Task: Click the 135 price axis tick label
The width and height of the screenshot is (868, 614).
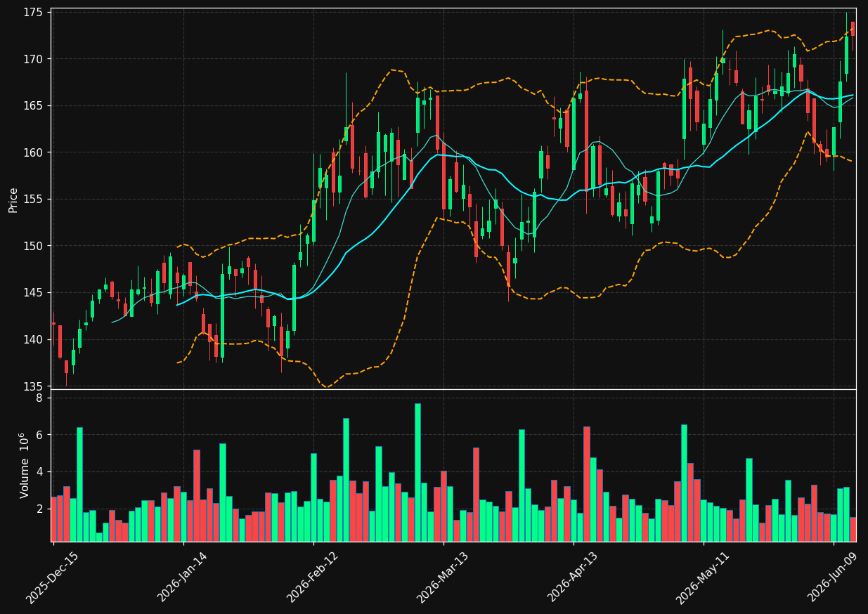Action: [33, 386]
